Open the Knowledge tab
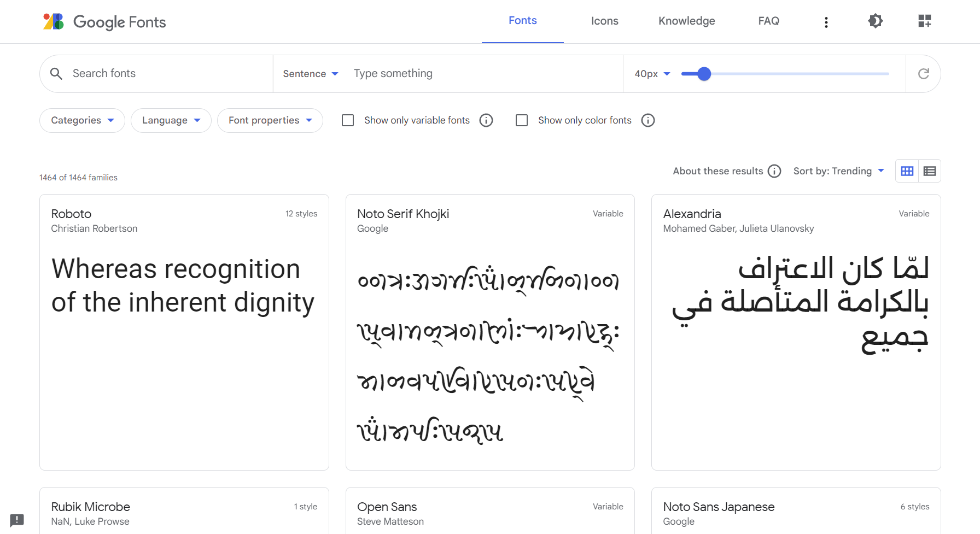The height and width of the screenshot is (534, 980). click(x=686, y=21)
